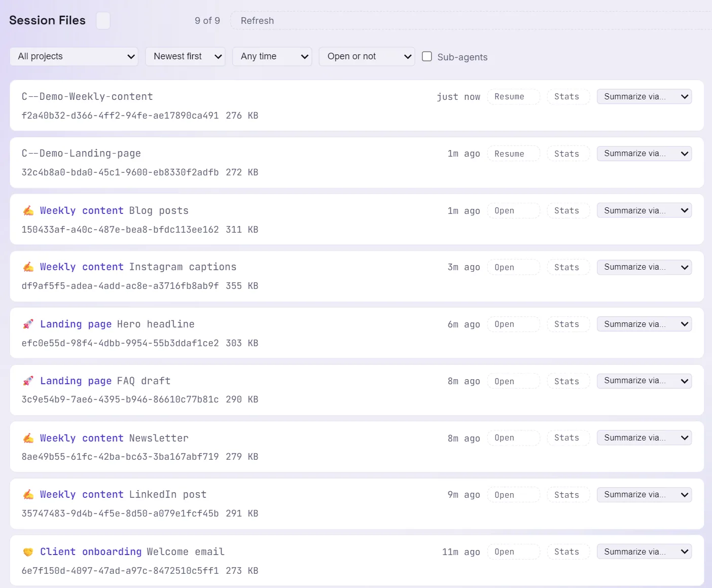This screenshot has width=712, height=588.
Task: Click the Landing page tag on Hero headline
Action: coord(76,324)
